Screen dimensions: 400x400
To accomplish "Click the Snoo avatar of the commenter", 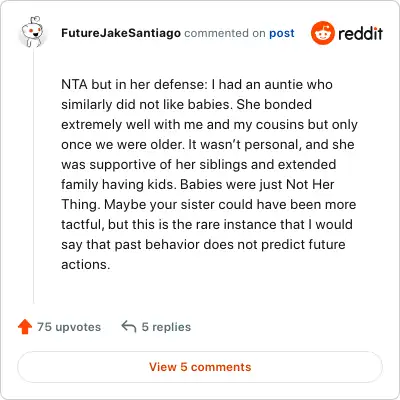I will point(32,32).
